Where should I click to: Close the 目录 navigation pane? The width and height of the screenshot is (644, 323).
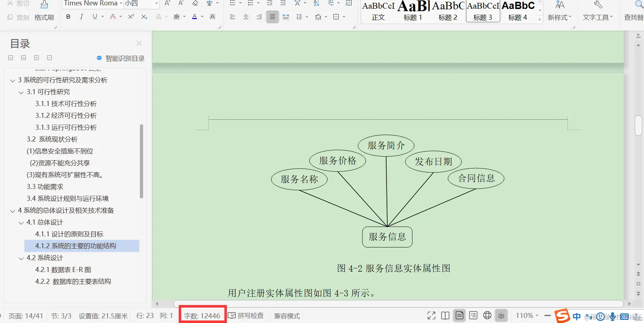(x=139, y=43)
